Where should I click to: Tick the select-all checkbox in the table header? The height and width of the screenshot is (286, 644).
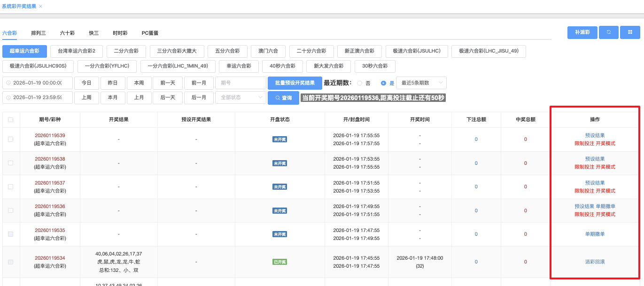[x=11, y=120]
